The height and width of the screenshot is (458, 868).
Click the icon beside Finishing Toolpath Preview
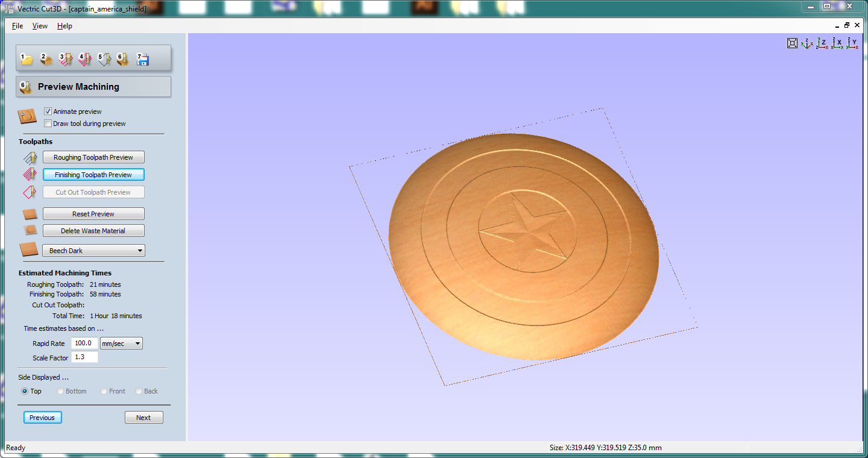point(30,175)
